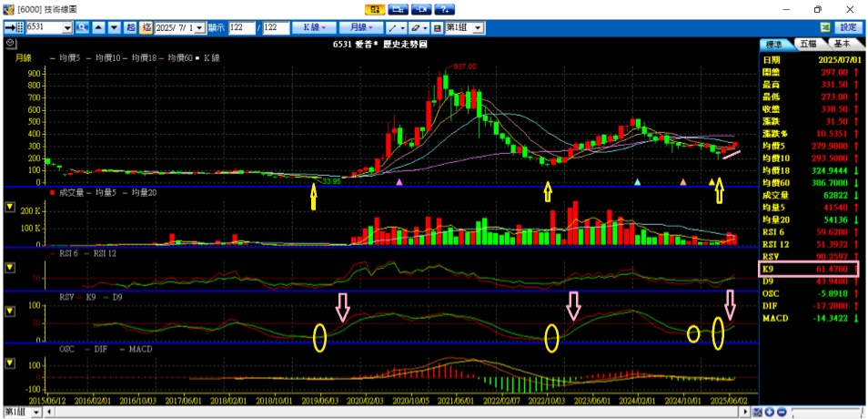Toggle the RSI panel collapse arrow

tap(10, 267)
